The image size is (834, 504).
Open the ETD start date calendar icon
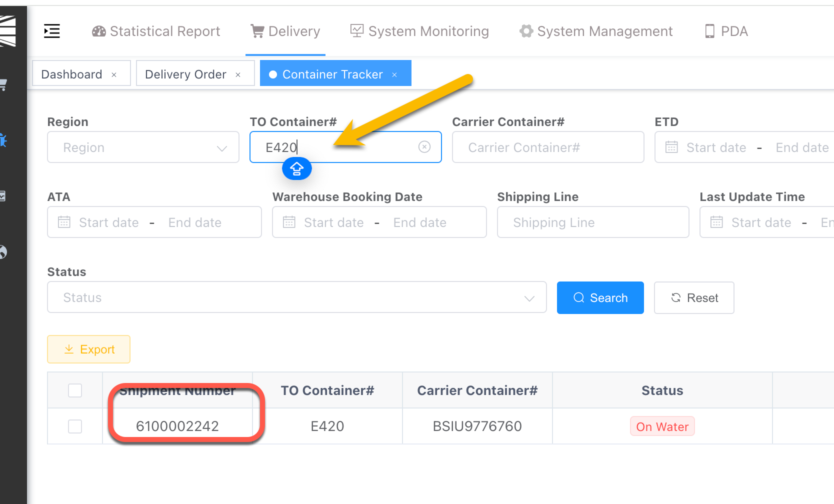point(671,147)
